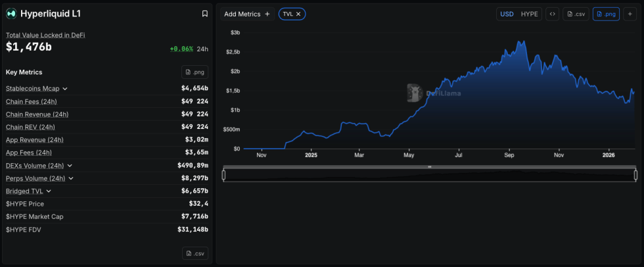The width and height of the screenshot is (644, 267).
Task: Download chart as .png
Action: point(606,14)
